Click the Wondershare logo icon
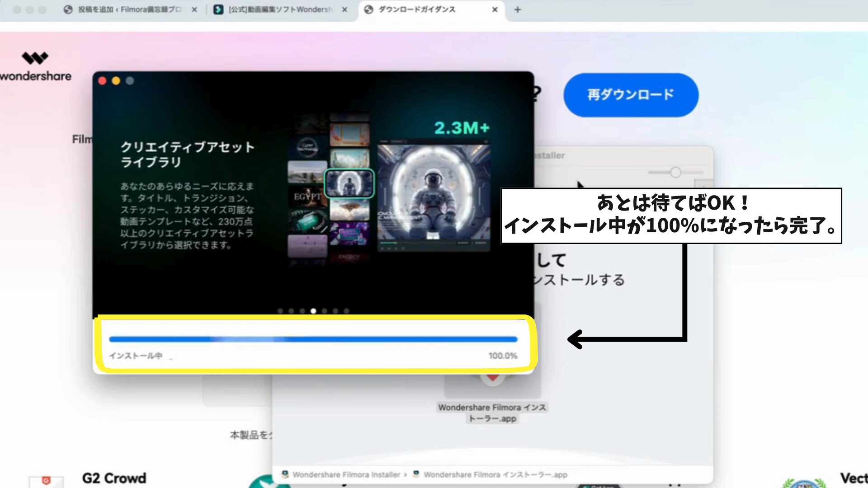 pos(35,58)
